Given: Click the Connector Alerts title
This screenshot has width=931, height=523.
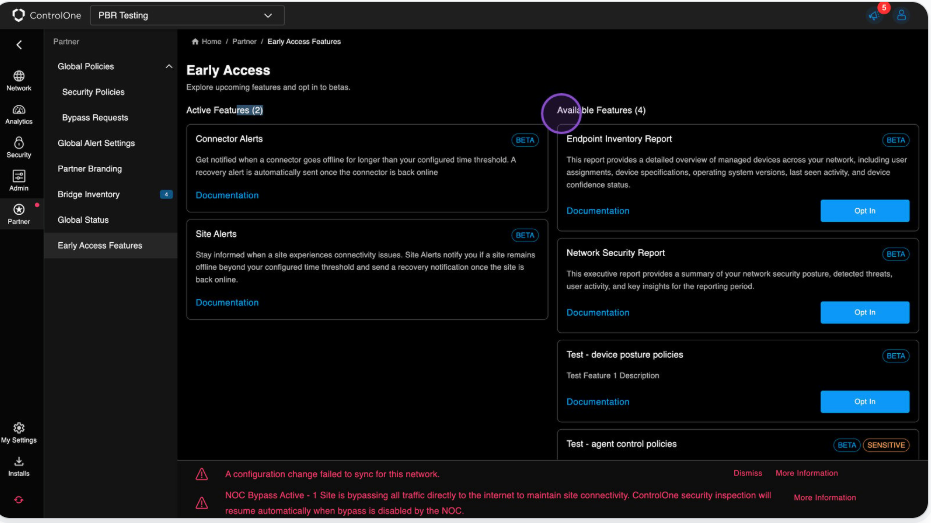Looking at the screenshot, I should click(x=229, y=139).
